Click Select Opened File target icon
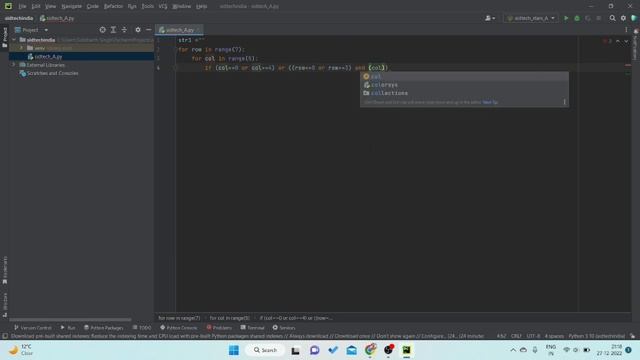Image resolution: width=640 pixels, height=360 pixels. click(x=102, y=30)
